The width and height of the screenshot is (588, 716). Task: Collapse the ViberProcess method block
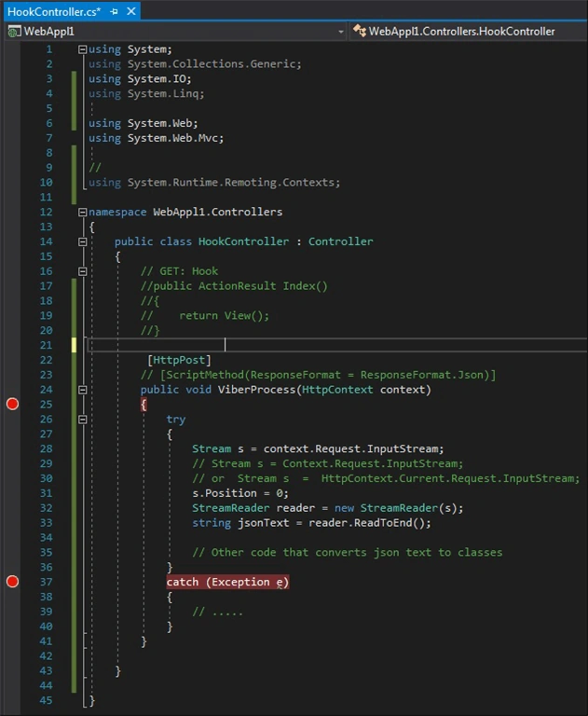click(83, 390)
